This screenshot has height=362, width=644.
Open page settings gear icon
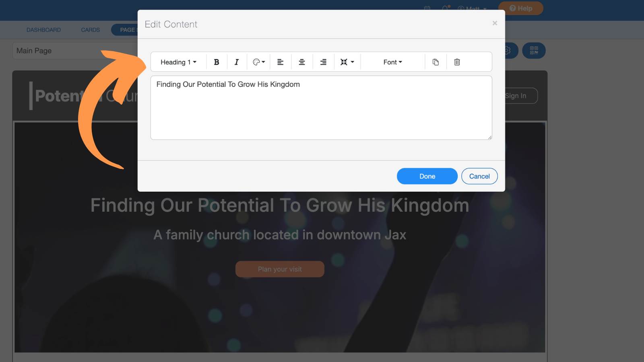pyautogui.click(x=510, y=50)
